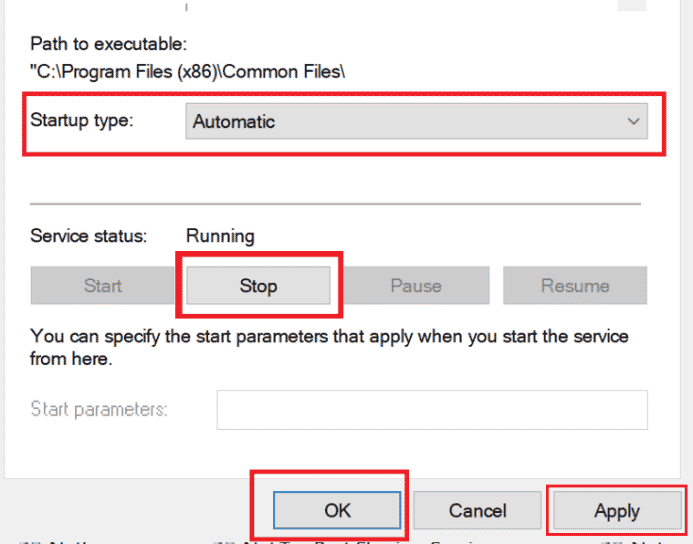Image resolution: width=693 pixels, height=544 pixels.
Task: Stop the running service
Action: coord(258,286)
